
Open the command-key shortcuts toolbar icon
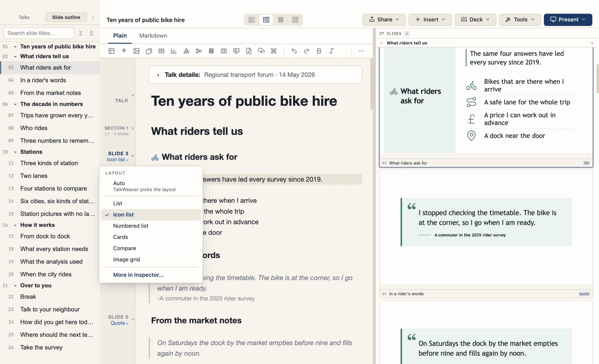274,51
